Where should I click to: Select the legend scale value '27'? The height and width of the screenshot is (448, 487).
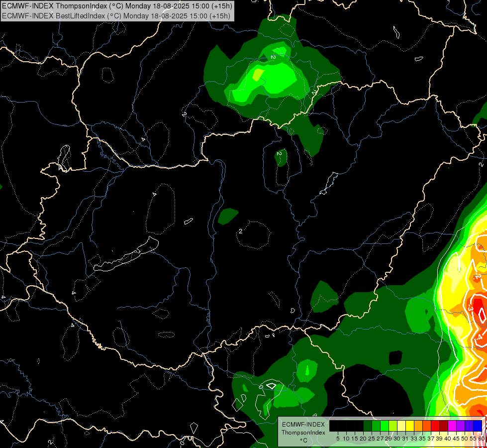381,439
